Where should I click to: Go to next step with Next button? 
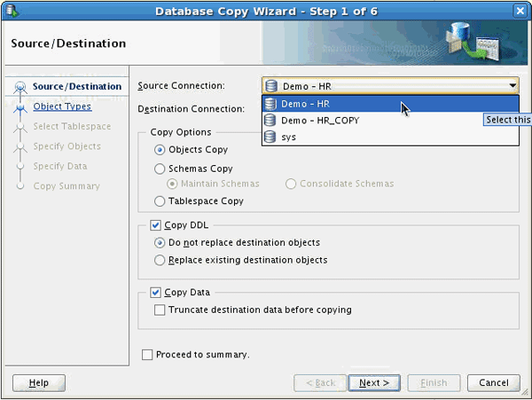click(x=374, y=382)
